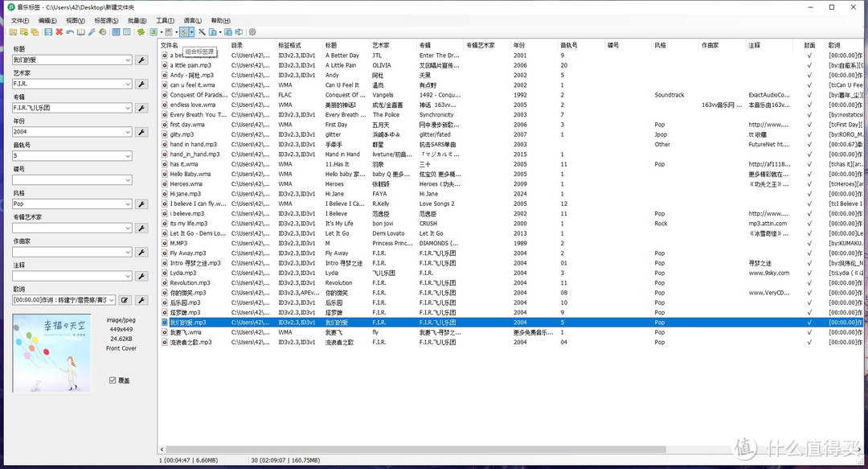868x469 pixels.
Task: Click the album cover art thumbnail
Action: [x=51, y=353]
